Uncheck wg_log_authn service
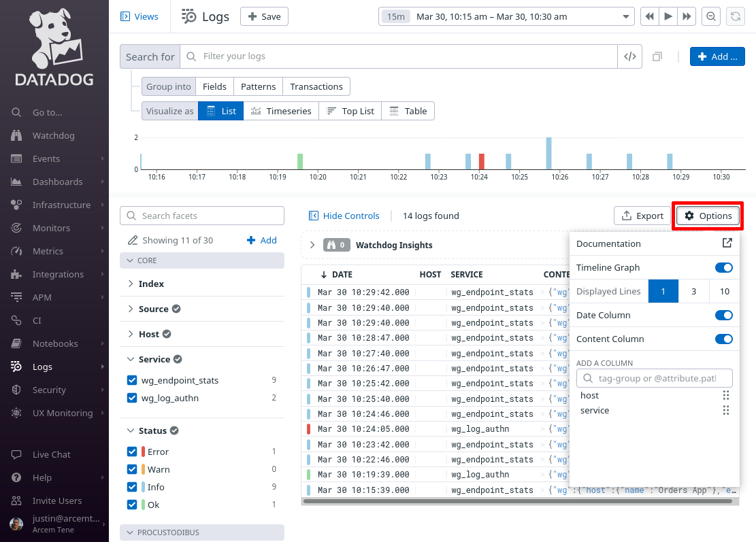The height and width of the screenshot is (542, 756). [131, 398]
